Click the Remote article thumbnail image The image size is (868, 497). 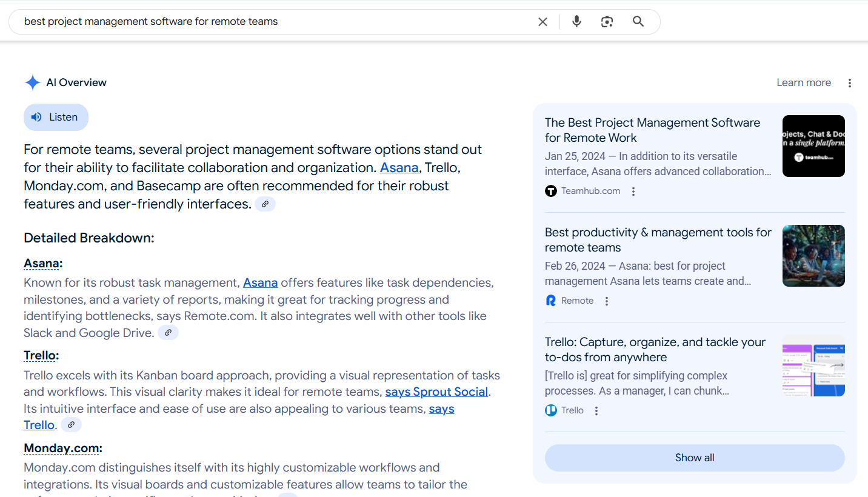[813, 256]
